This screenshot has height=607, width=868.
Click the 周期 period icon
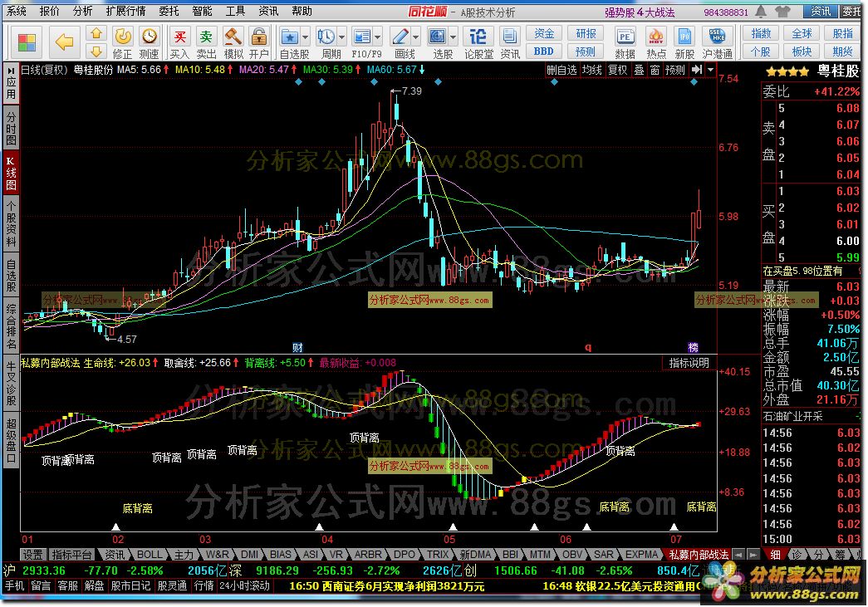coord(326,37)
